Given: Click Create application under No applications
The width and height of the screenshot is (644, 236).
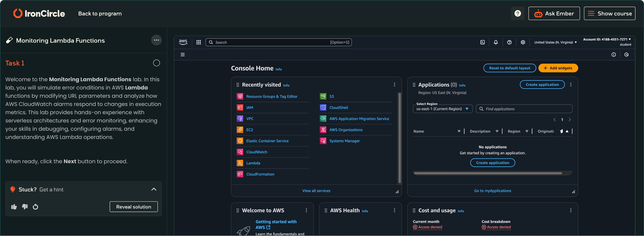Looking at the screenshot, I should tap(493, 163).
